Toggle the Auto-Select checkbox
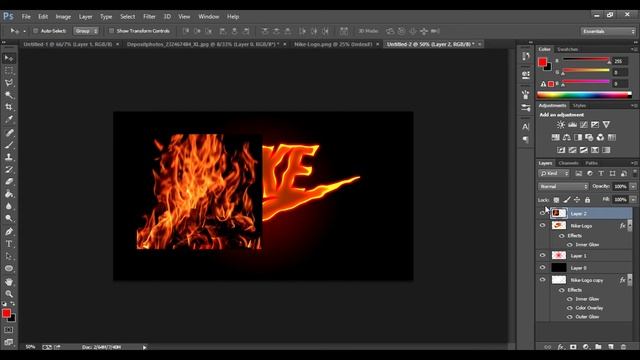The height and width of the screenshot is (360, 640). 36,31
